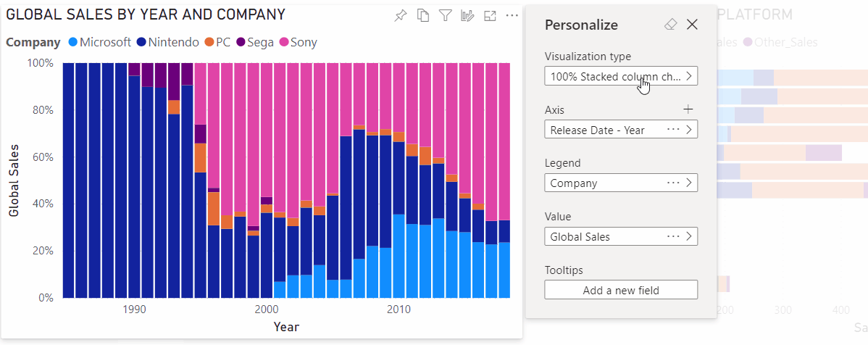Click the Sega legend entry

[x=260, y=42]
